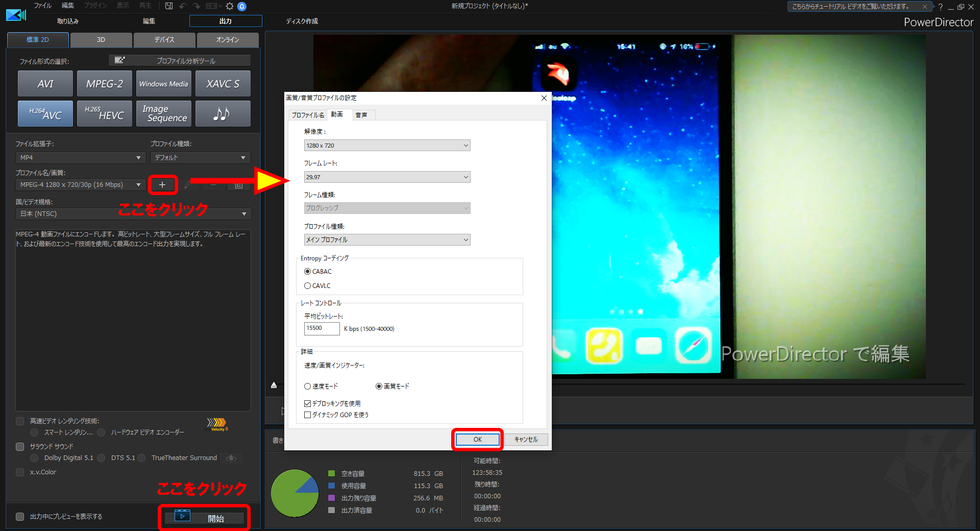Click the OK button to confirm settings
980x531 pixels.
pos(477,439)
